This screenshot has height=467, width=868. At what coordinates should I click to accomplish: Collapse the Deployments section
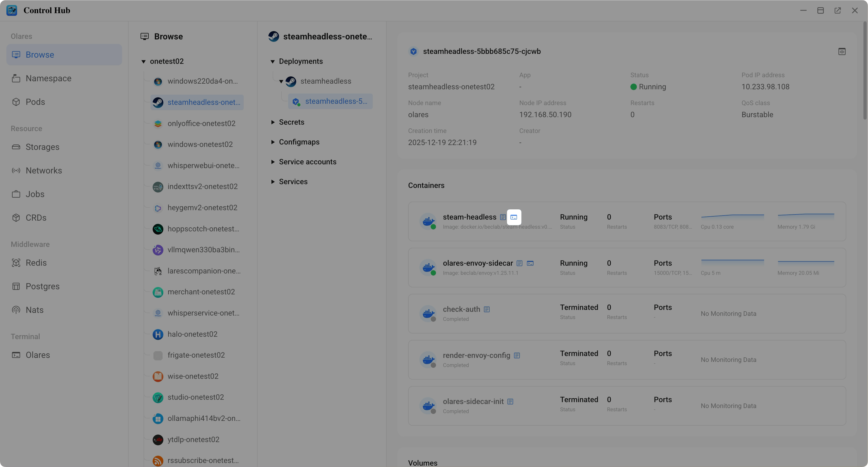[x=273, y=61]
